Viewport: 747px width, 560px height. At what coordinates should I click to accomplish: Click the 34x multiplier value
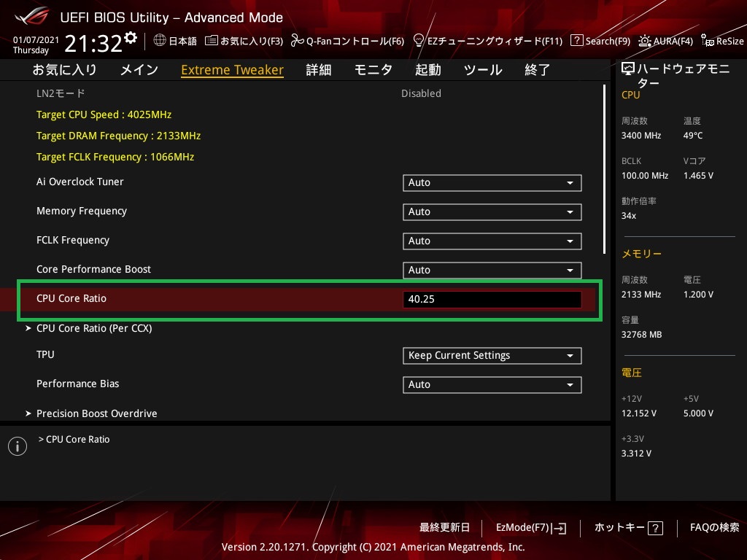[x=628, y=216]
